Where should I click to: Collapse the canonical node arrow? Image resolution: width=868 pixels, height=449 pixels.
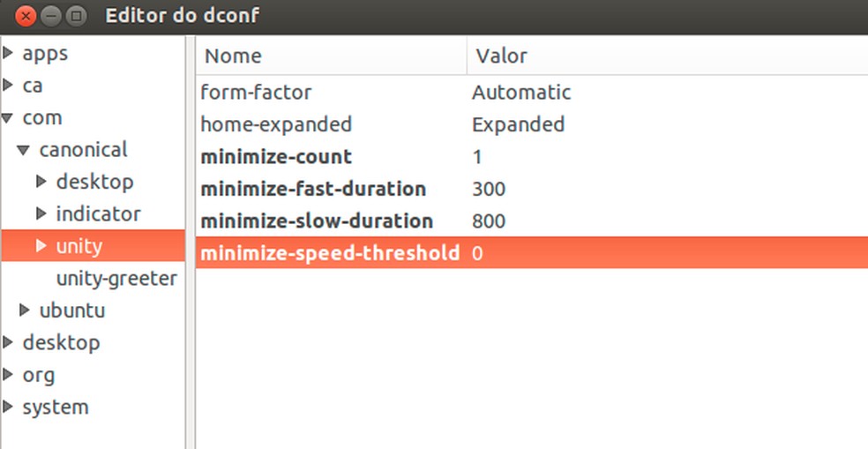(x=25, y=150)
